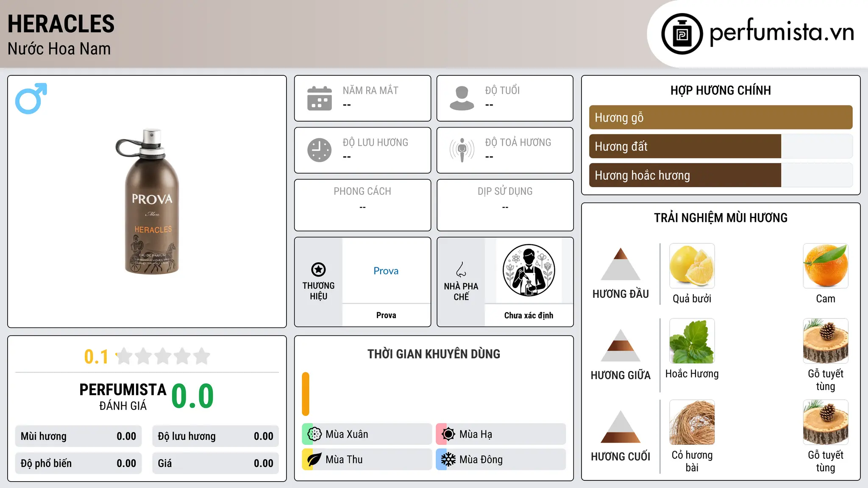868x488 pixels.
Task: Click the clock icon for Độ lưu hương
Action: click(320, 150)
